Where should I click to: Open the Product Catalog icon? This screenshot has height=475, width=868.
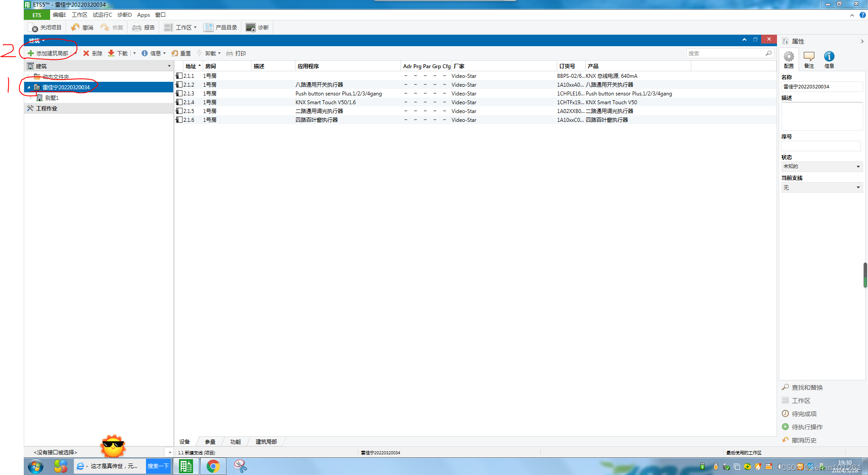click(208, 27)
